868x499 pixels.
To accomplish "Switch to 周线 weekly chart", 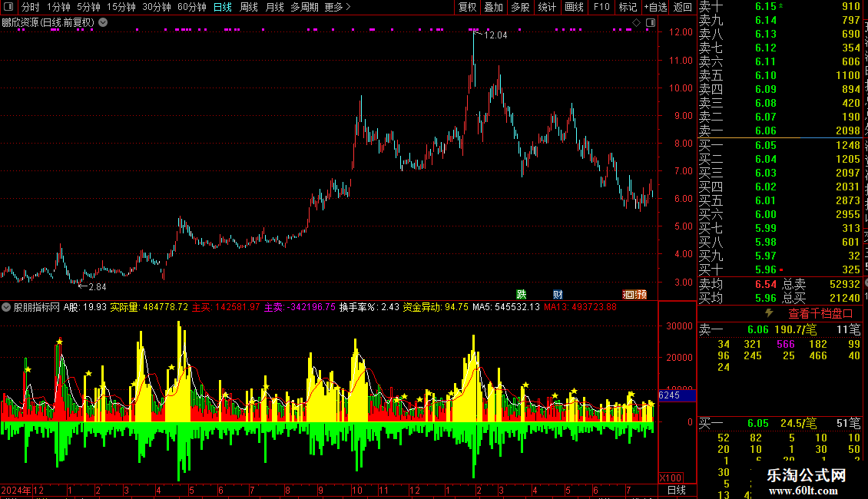I will tap(249, 7).
